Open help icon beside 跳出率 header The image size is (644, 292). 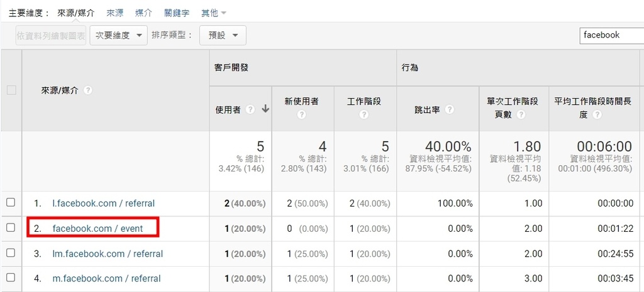(450, 109)
